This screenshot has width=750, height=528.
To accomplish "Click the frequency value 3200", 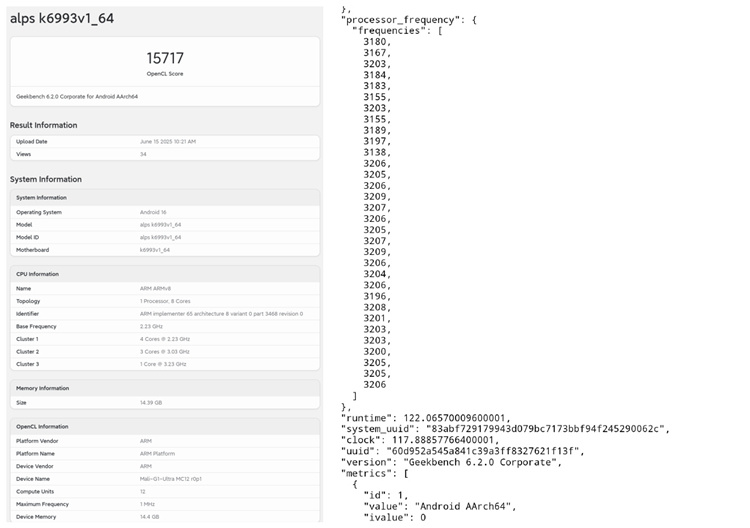I will [377, 352].
